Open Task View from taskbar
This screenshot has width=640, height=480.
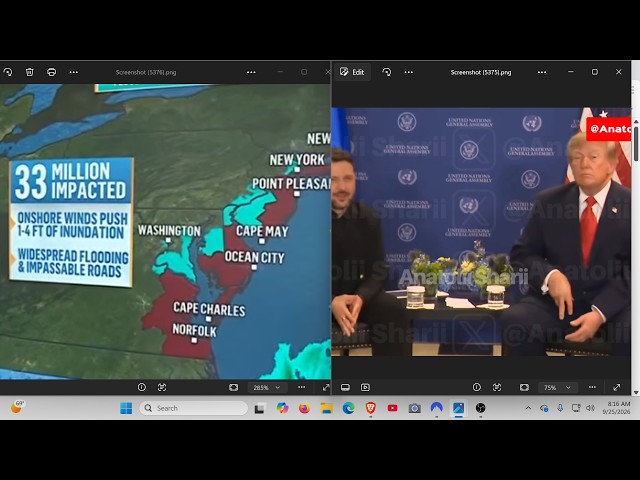[259, 408]
